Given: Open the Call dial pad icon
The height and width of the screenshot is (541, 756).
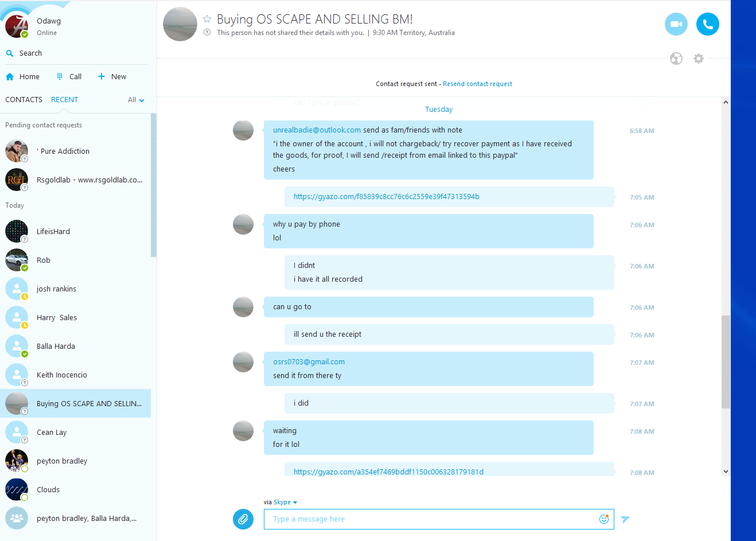Looking at the screenshot, I should (60, 76).
